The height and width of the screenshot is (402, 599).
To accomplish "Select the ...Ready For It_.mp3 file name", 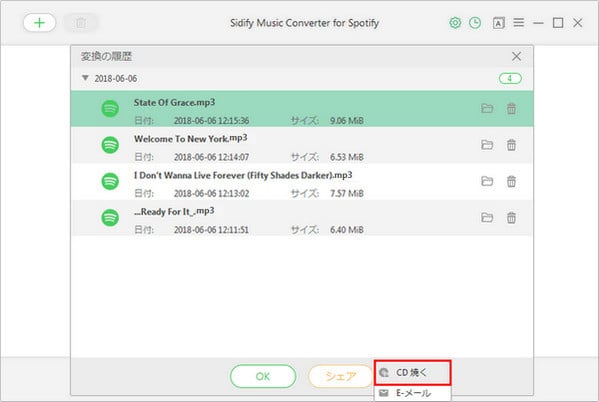I will coord(174,211).
